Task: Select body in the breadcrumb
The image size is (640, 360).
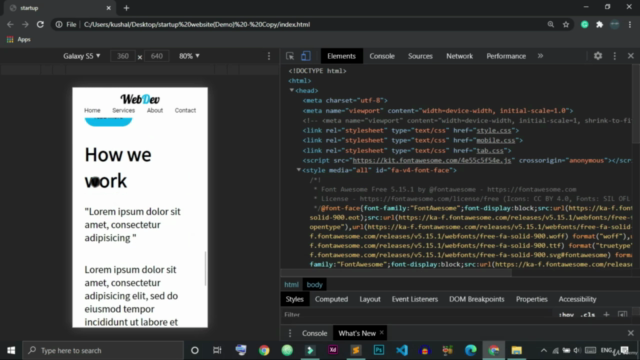Action: click(x=314, y=284)
